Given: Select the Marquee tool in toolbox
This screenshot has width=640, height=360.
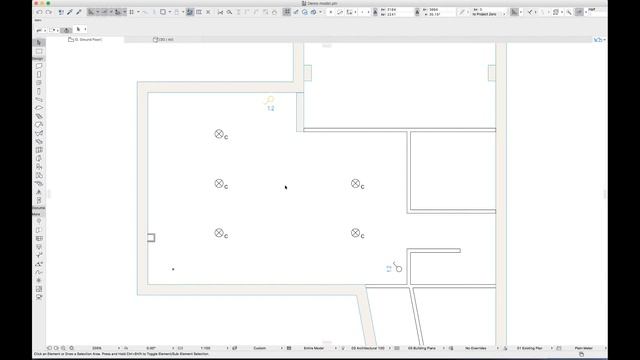Looking at the screenshot, I should (x=39, y=51).
